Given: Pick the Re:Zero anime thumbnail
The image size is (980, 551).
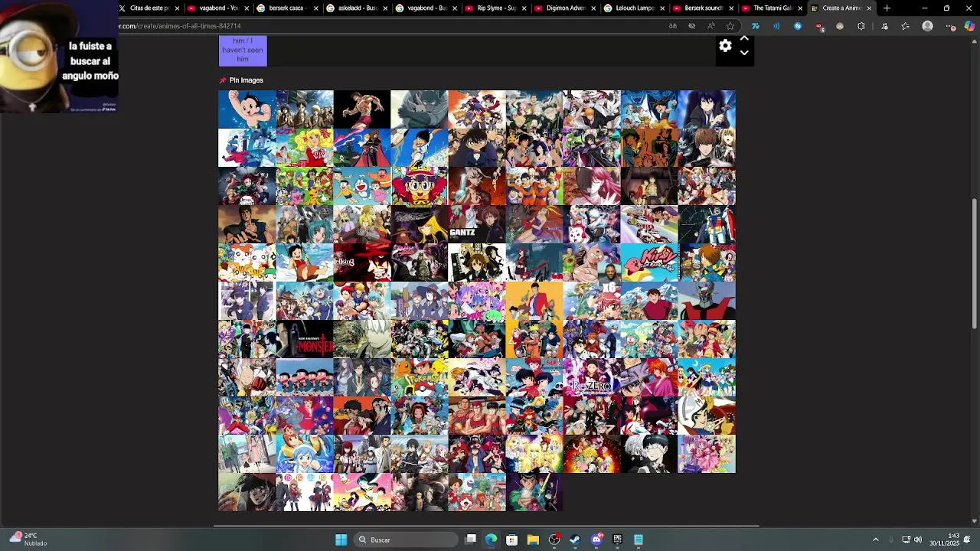Looking at the screenshot, I should tap(591, 377).
